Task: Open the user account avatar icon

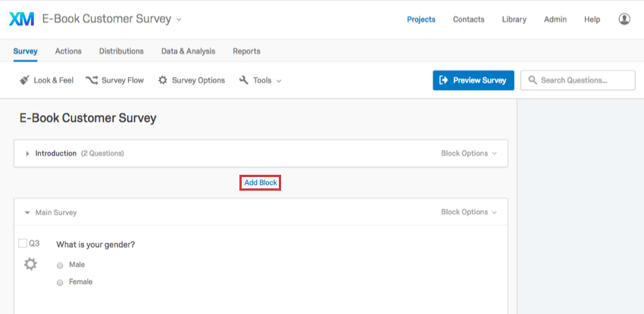Action: [x=624, y=19]
